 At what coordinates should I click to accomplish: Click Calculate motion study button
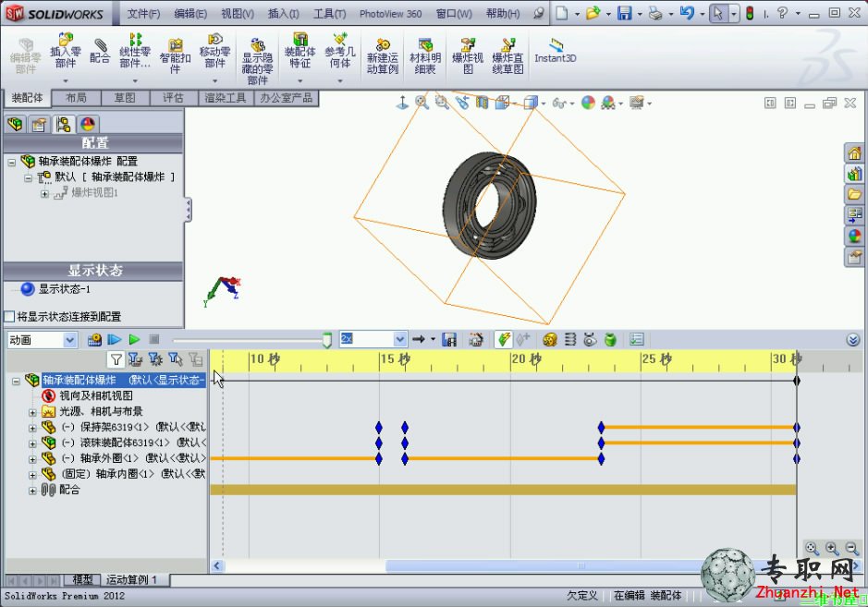tap(94, 340)
